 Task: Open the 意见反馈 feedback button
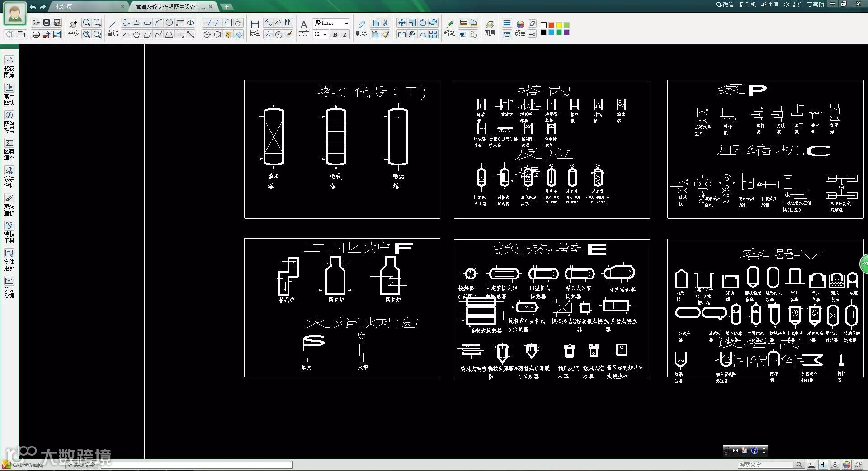pos(9,287)
